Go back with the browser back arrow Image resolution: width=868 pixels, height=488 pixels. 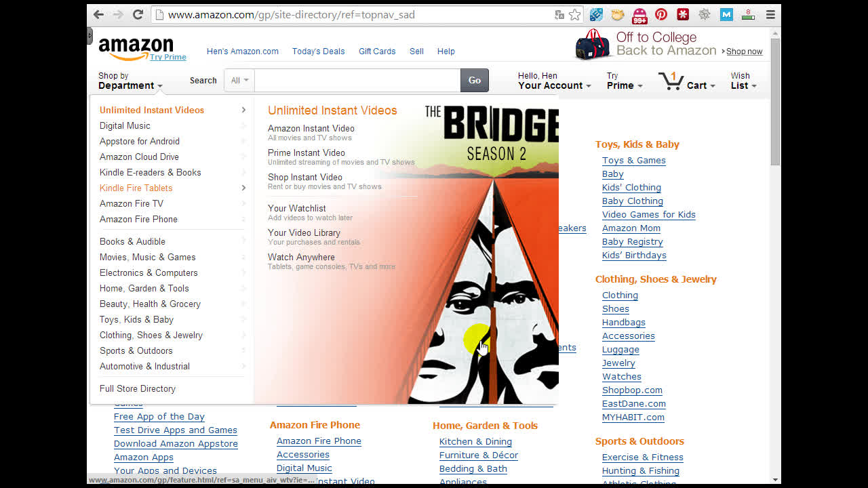(99, 14)
